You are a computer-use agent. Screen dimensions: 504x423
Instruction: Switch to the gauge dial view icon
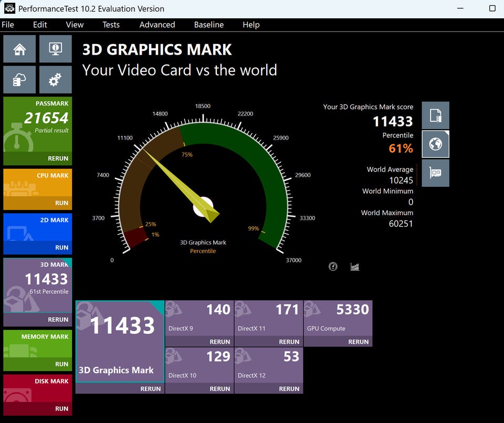[333, 267]
